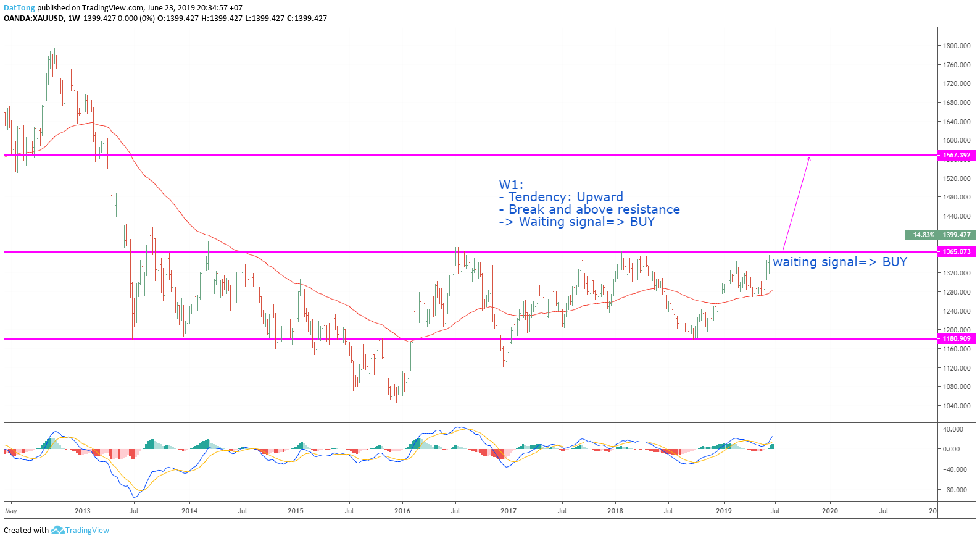Click the 2019 time axis label

tap(724, 511)
